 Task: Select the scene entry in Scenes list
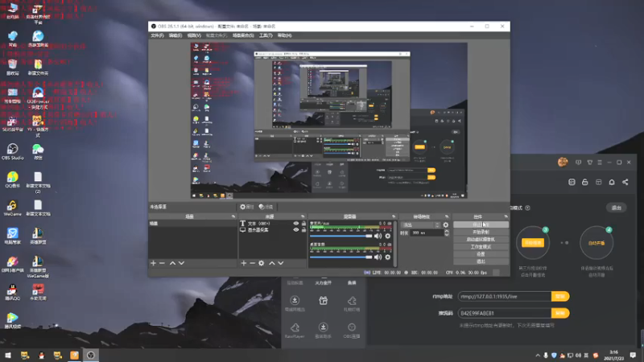click(x=192, y=224)
